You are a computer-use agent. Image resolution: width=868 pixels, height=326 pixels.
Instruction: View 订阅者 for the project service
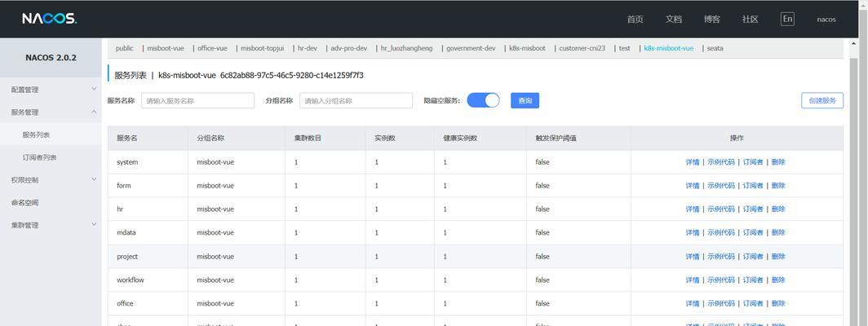(753, 256)
